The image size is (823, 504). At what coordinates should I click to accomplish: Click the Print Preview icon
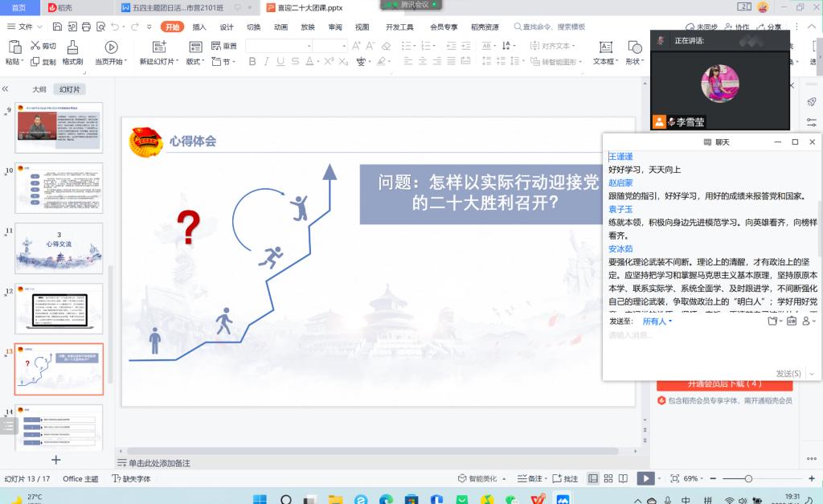coord(100,27)
